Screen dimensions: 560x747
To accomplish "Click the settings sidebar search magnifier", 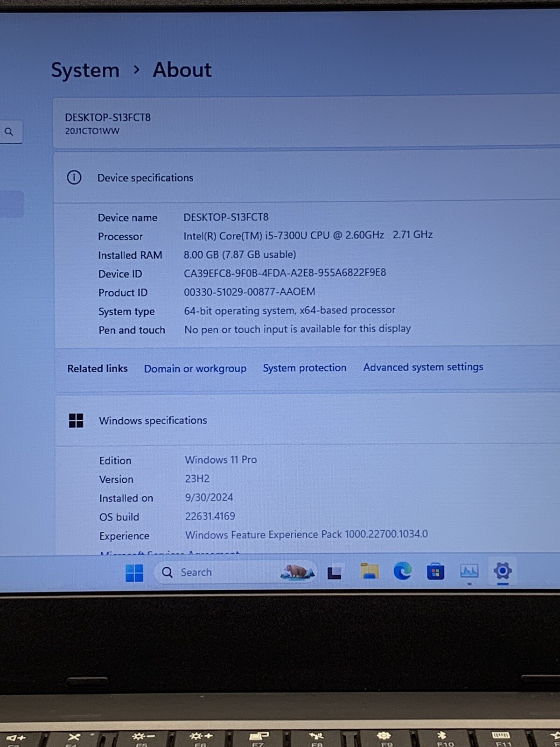I will tap(9, 132).
